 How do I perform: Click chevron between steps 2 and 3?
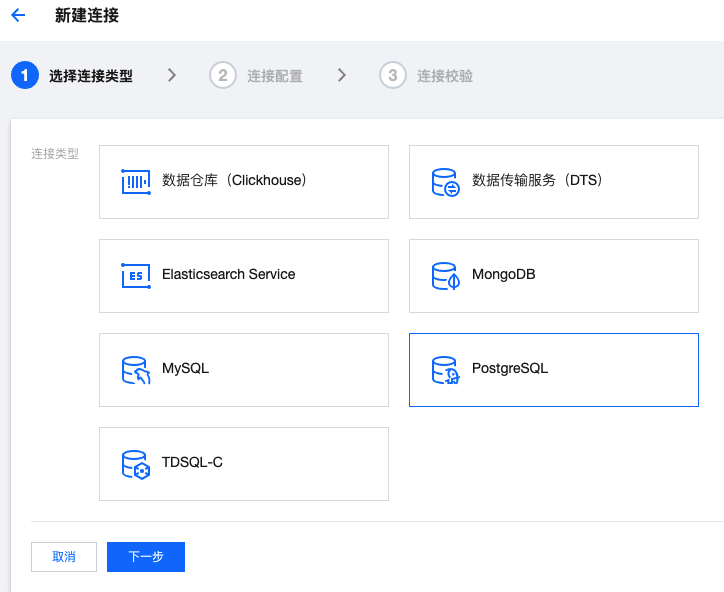coord(342,75)
